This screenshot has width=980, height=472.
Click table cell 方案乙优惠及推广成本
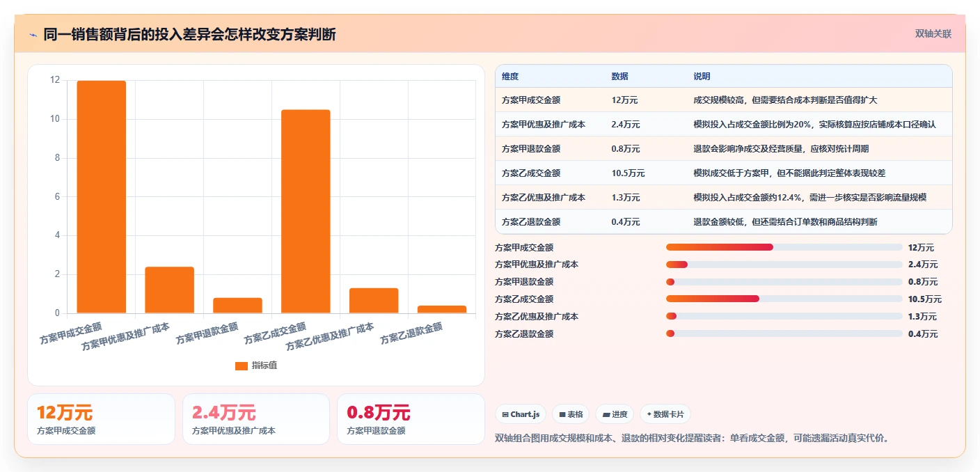pyautogui.click(x=544, y=198)
